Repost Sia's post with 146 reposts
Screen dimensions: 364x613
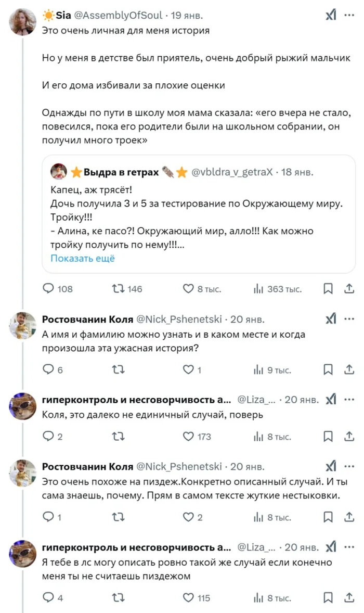[119, 289]
